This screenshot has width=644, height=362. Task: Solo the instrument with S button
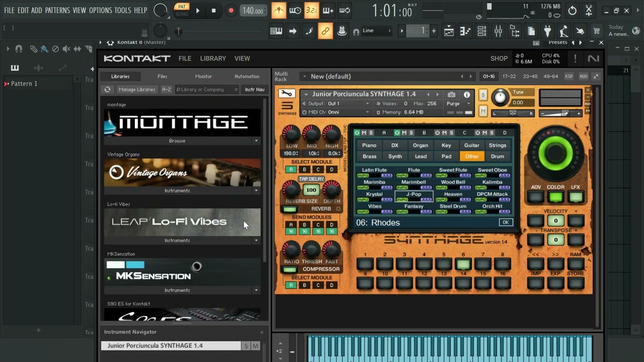tap(483, 95)
